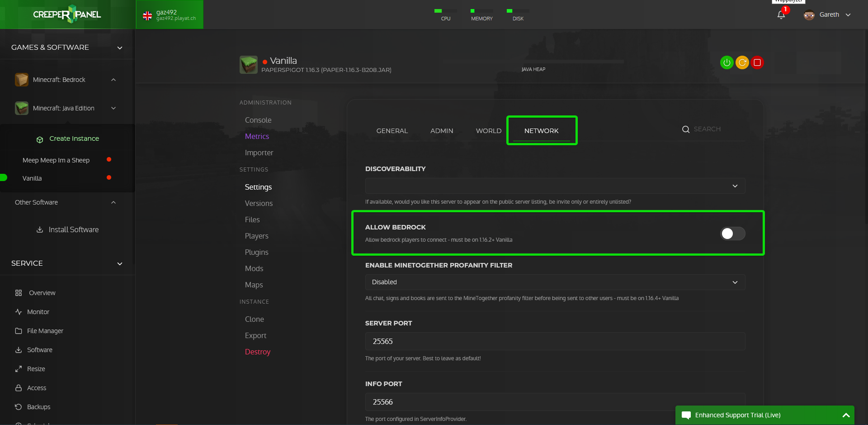Click the Create Instance cube icon
Viewport: 868px width, 425px height.
(40, 139)
